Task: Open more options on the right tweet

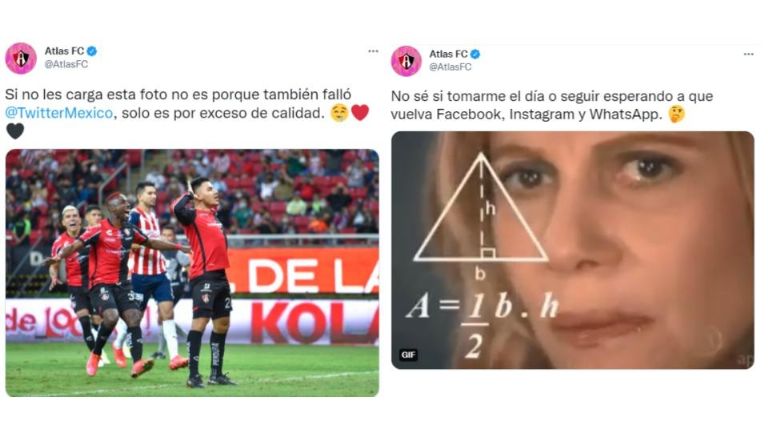Action: coord(748,54)
